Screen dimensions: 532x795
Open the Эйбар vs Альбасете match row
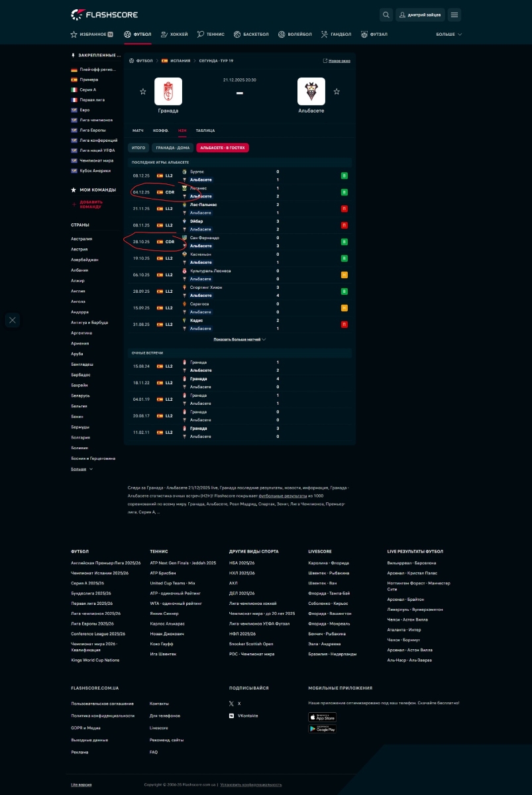click(239, 225)
